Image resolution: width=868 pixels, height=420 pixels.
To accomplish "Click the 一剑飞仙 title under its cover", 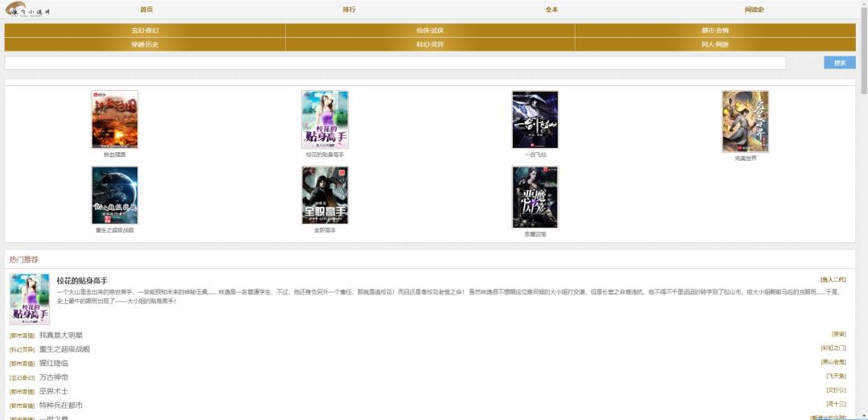I will [535, 154].
